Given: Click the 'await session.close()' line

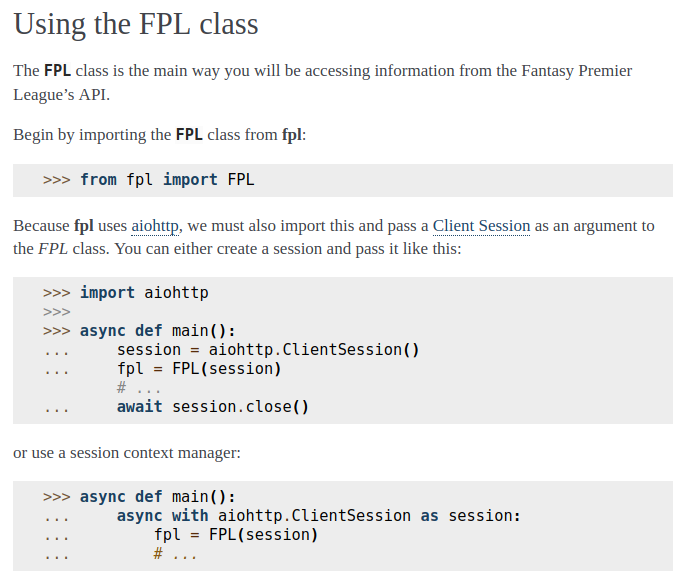Looking at the screenshot, I should (213, 407).
